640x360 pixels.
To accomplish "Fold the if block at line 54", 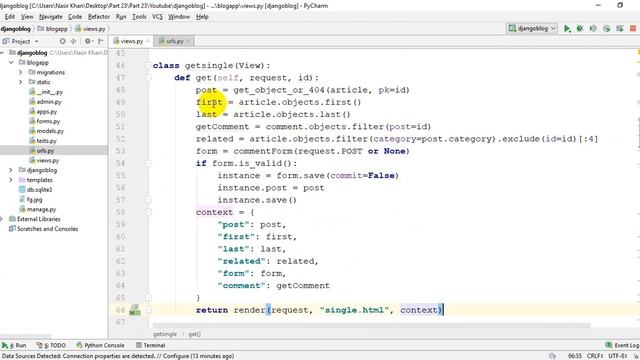I will (x=149, y=164).
